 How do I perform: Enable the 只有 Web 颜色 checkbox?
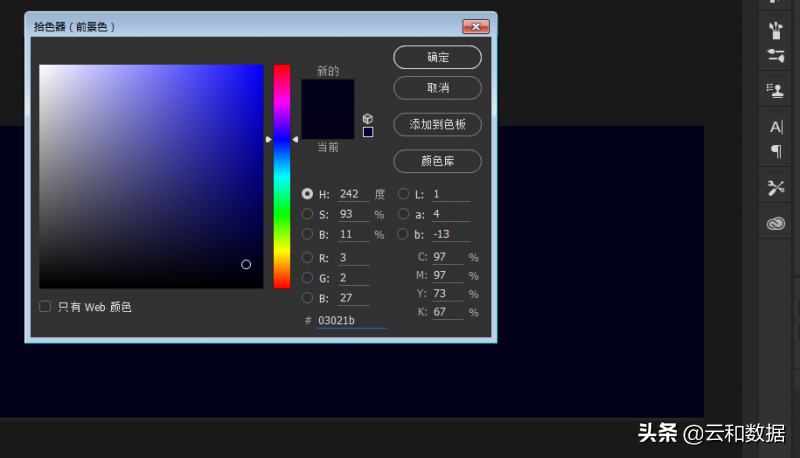[45, 307]
